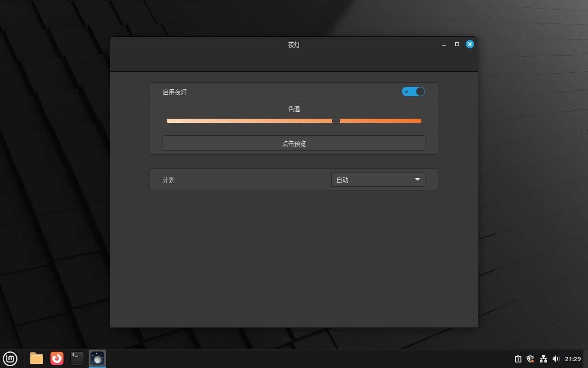Click the exclamation notification tray icon
Image resolution: width=588 pixels, height=368 pixels.
pyautogui.click(x=518, y=359)
